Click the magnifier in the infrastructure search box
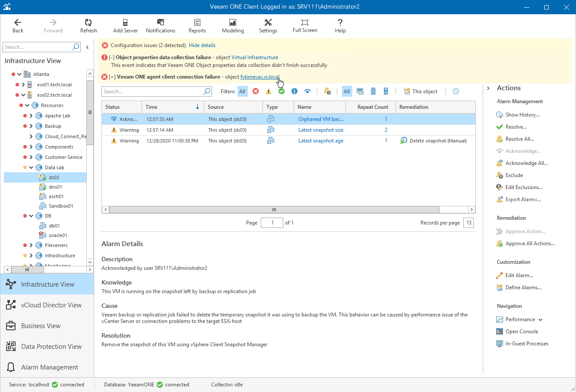This screenshot has height=392, width=576. (x=76, y=47)
